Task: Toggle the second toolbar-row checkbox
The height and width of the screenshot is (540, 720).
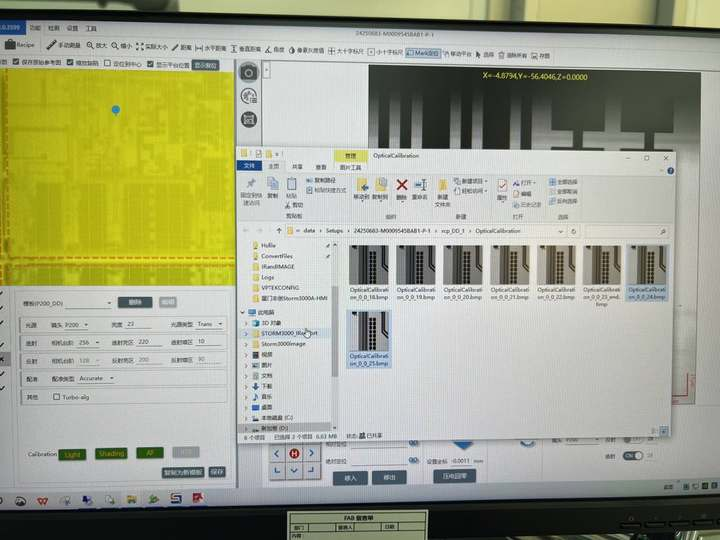Action: point(70,62)
